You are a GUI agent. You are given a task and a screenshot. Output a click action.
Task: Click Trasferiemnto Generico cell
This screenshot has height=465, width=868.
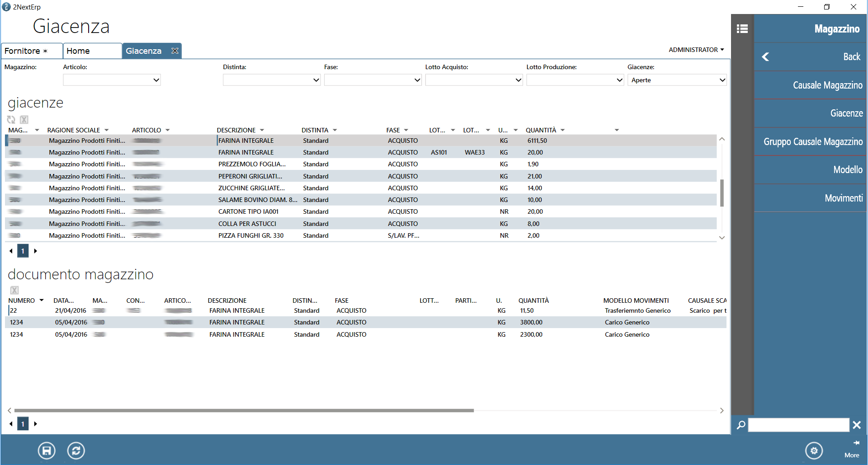[x=638, y=310]
